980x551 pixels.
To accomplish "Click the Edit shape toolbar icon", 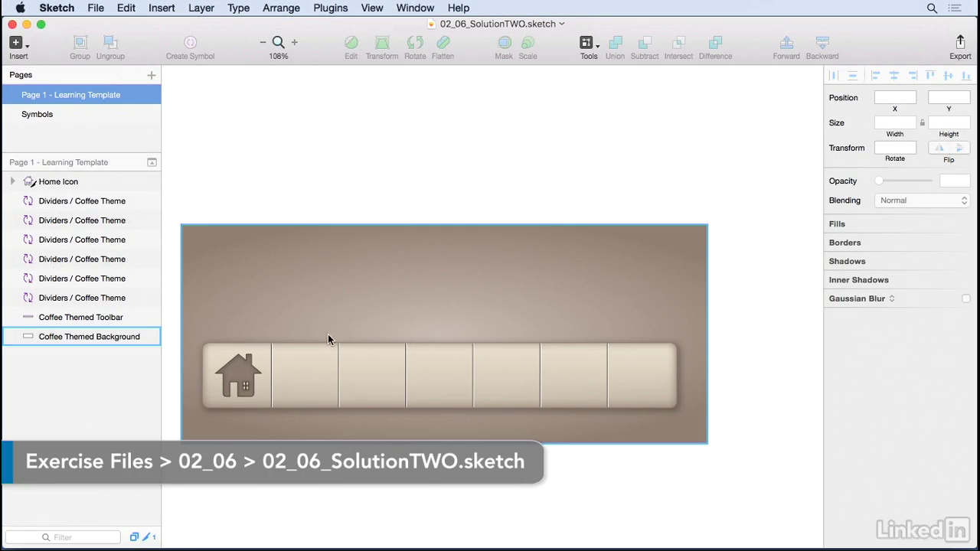I will (351, 43).
